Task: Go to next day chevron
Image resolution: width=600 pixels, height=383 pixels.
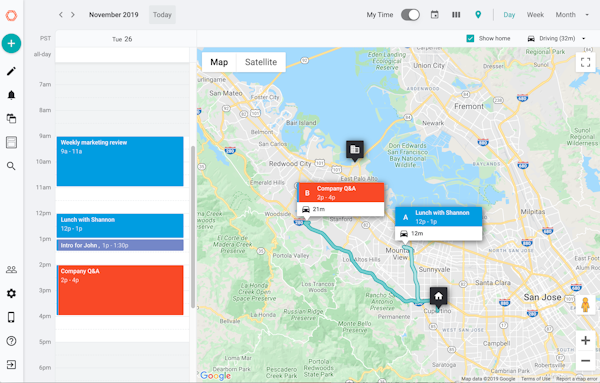Action: tap(73, 15)
